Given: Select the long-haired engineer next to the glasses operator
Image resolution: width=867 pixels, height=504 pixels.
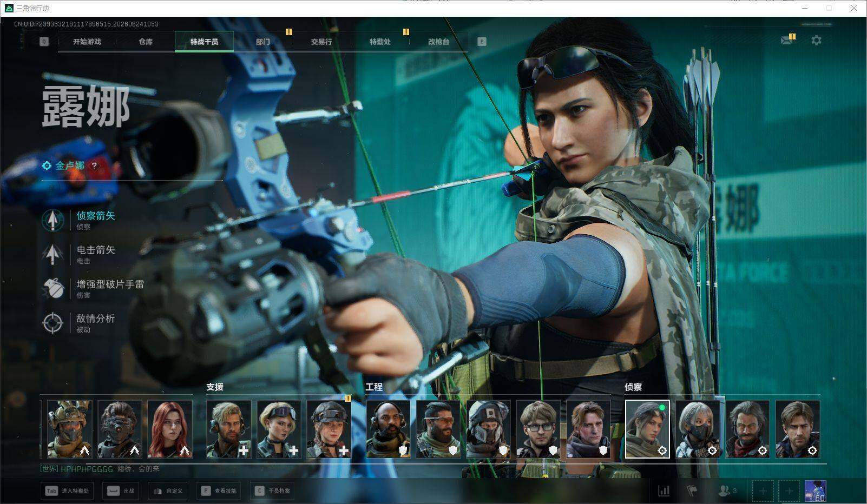Looking at the screenshot, I should (588, 429).
